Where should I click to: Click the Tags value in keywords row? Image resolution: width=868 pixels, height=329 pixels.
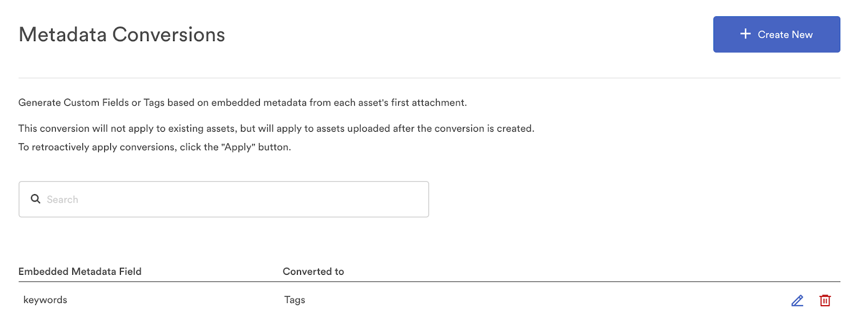[295, 300]
